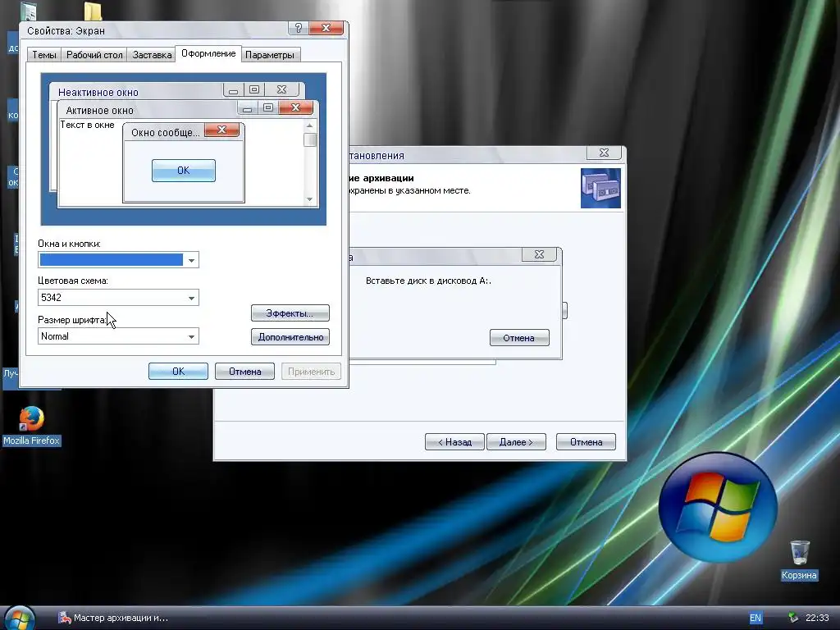The height and width of the screenshot is (630, 840).
Task: Click the preview OK button in sample message box
Action: click(183, 171)
